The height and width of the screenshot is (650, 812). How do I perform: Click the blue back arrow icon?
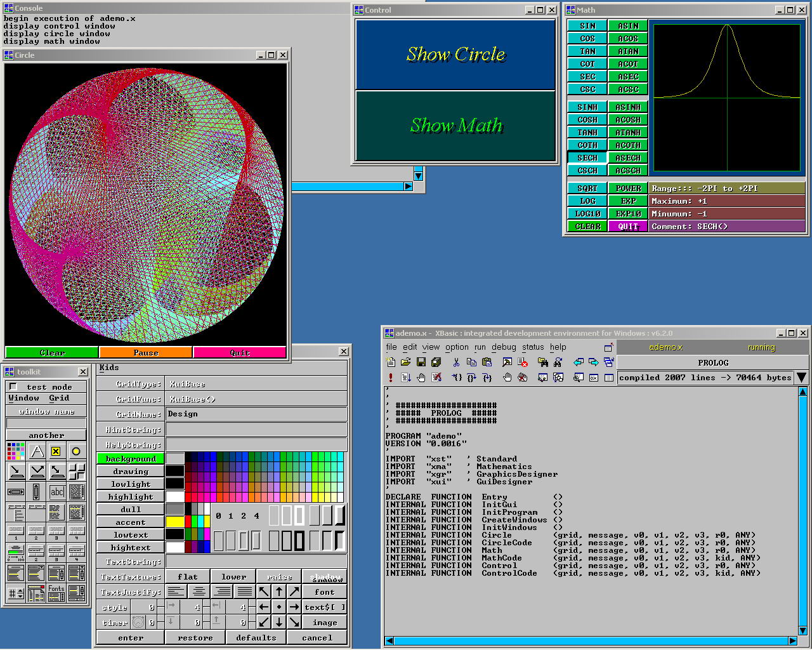[x=579, y=362]
